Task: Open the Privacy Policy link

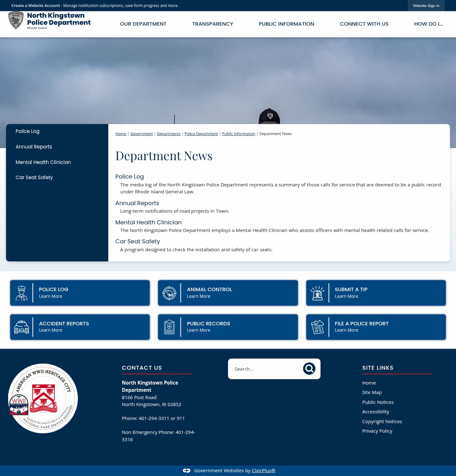Action: pyautogui.click(x=377, y=431)
